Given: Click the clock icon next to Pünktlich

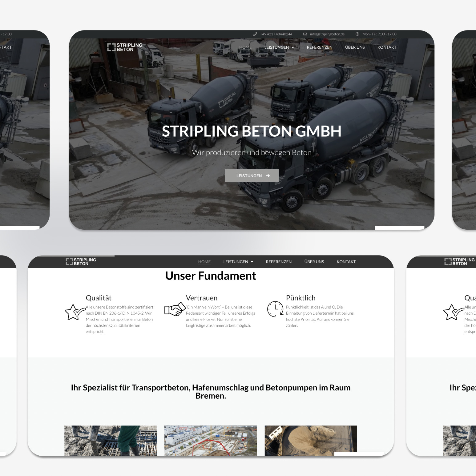Looking at the screenshot, I should pos(275,309).
